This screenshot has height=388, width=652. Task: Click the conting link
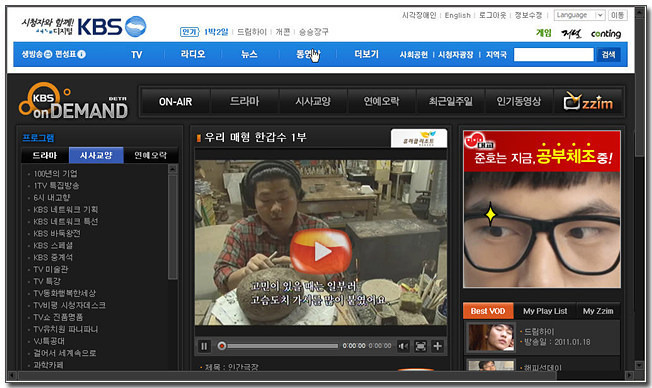pos(606,34)
